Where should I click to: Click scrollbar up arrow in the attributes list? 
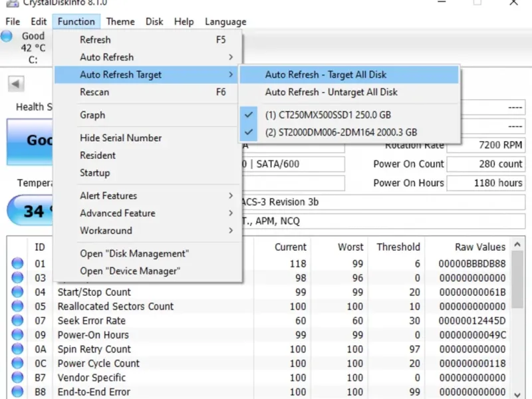[x=517, y=244]
